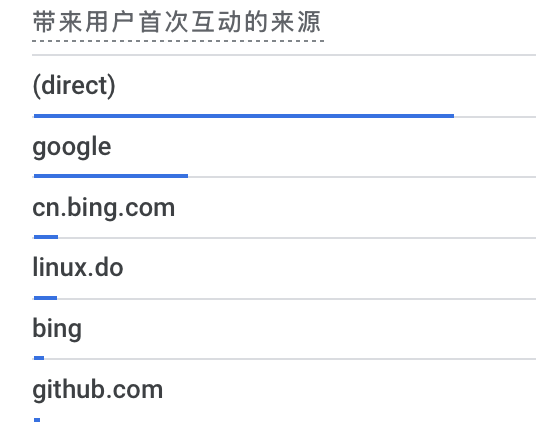Click gray track right of linux.do bar
The width and height of the screenshot is (536, 430).
click(296, 299)
